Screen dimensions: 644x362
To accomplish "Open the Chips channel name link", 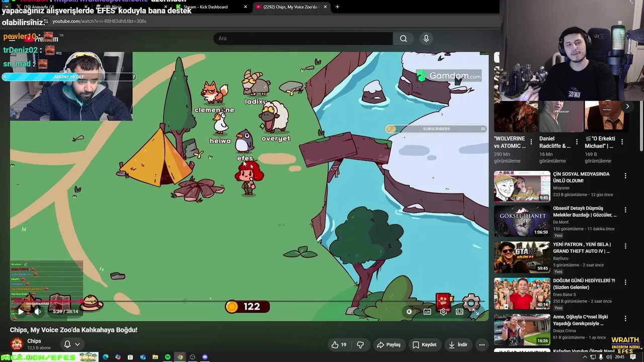I will (x=34, y=341).
